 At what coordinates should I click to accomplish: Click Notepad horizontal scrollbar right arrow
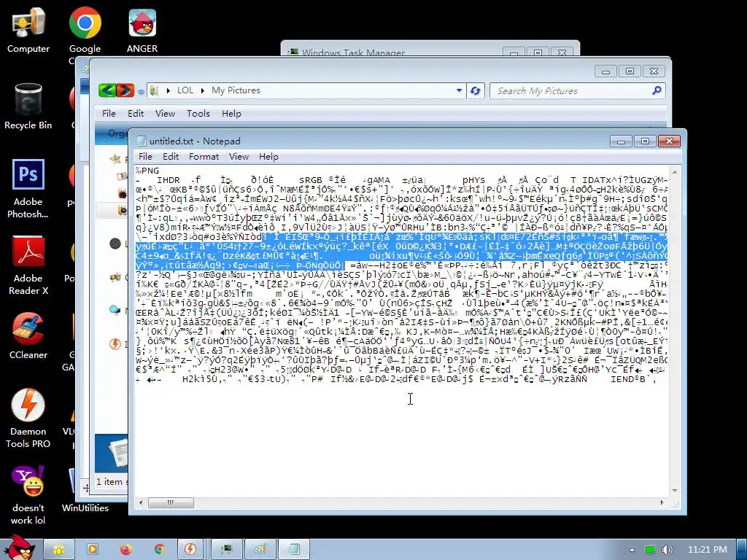(662, 503)
